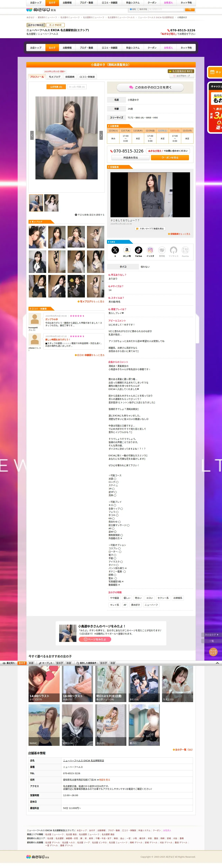This screenshot has height=868, width=222.
Task: Click 一覧 side button
Action: (212, 641)
